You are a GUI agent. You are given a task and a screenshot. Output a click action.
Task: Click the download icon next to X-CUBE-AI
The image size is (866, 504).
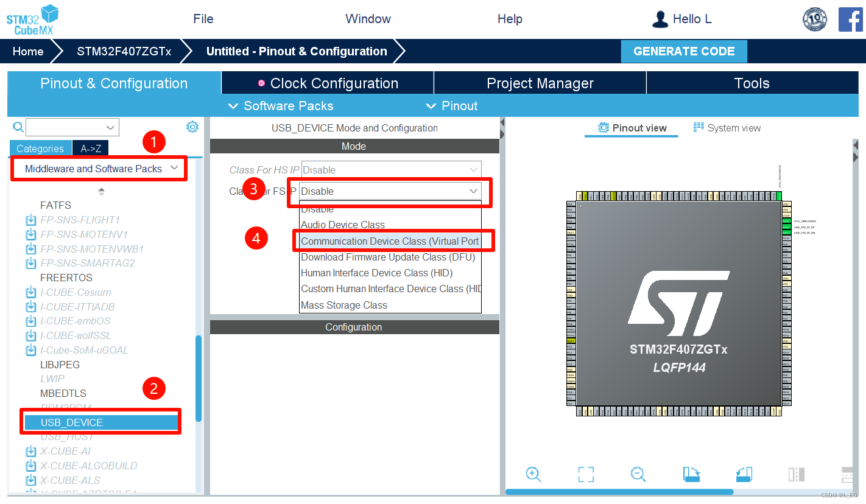click(31, 451)
